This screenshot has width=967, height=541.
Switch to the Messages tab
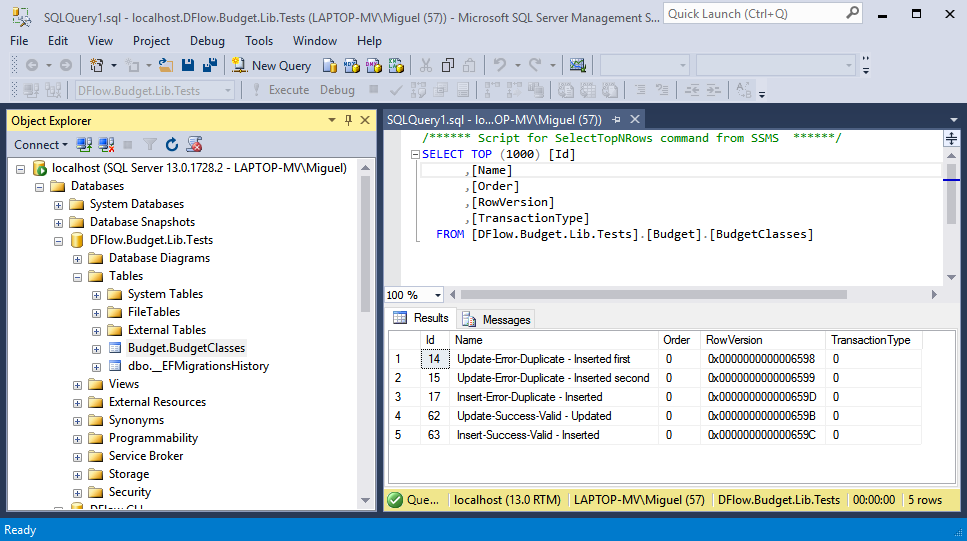pyautogui.click(x=496, y=320)
